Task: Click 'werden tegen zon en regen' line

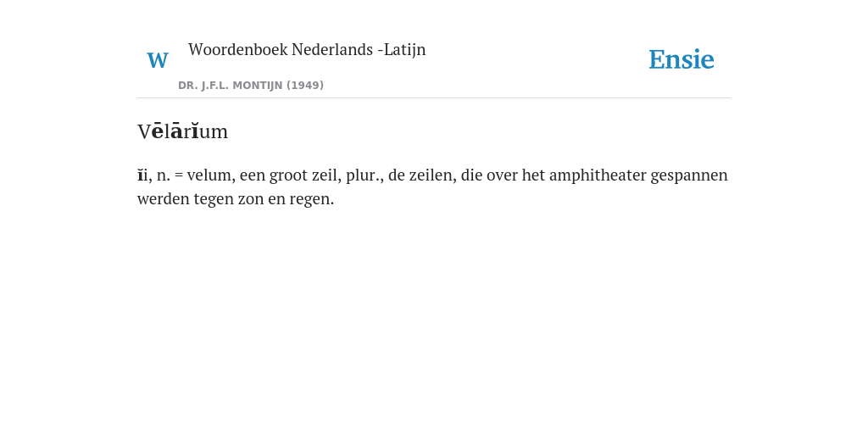Action: click(236, 198)
